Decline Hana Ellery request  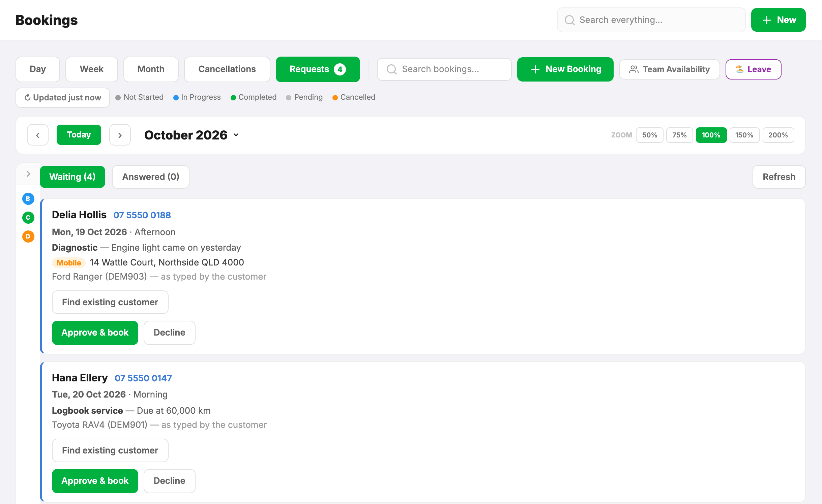tap(170, 481)
